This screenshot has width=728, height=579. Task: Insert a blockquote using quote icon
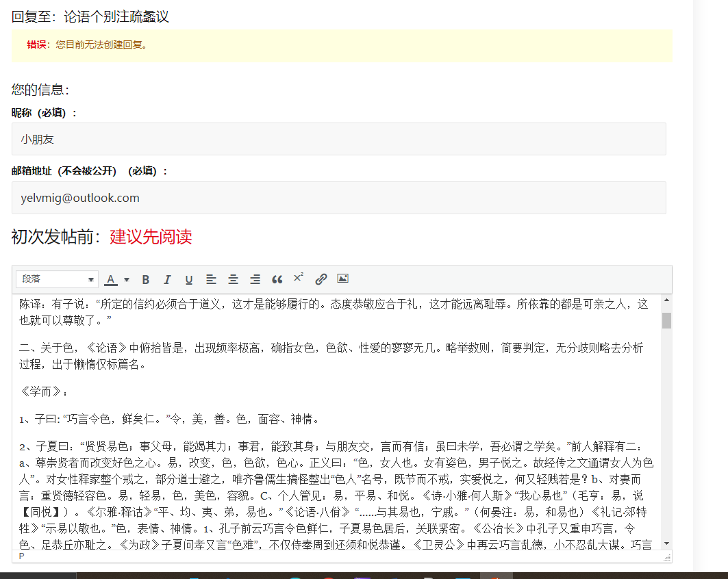[x=277, y=279]
